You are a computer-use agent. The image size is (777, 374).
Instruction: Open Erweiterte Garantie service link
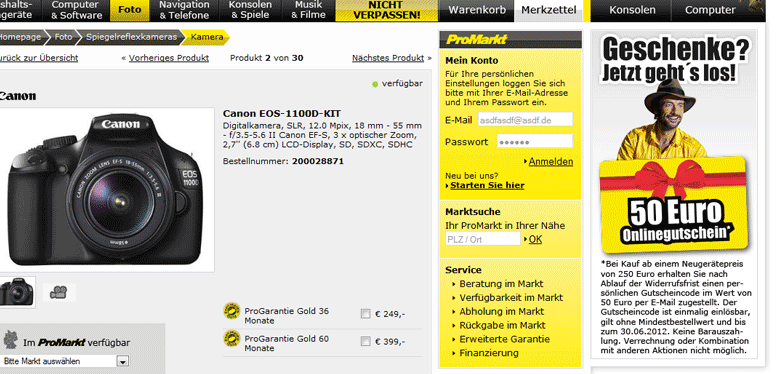(x=504, y=339)
